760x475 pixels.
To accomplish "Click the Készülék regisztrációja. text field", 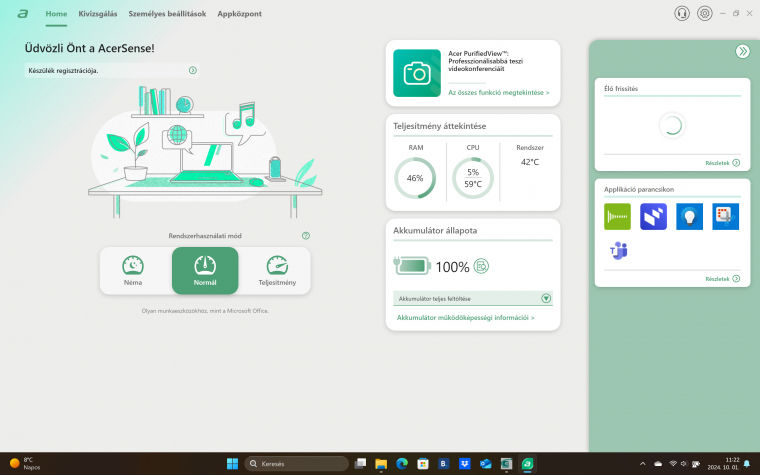I will pos(111,70).
